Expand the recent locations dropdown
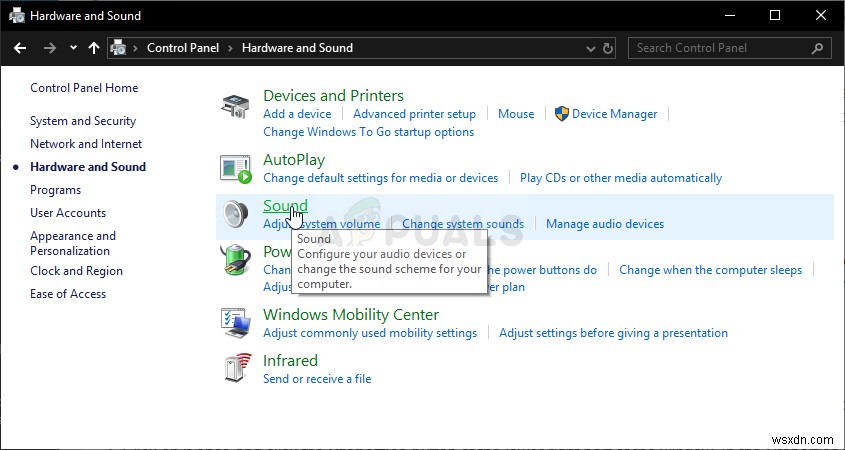 pyautogui.click(x=73, y=47)
